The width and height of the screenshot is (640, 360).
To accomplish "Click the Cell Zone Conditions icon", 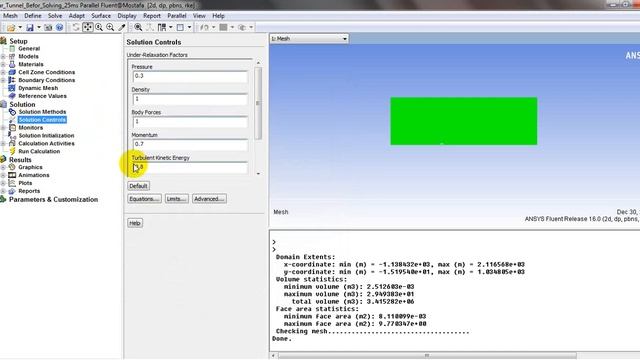I will 12,72.
